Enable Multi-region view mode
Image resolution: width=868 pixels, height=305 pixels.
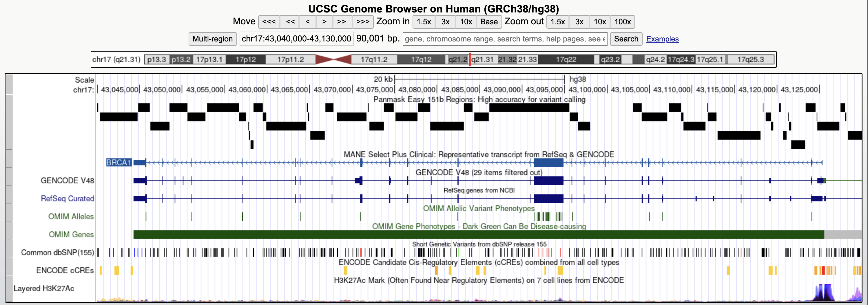[x=212, y=39]
